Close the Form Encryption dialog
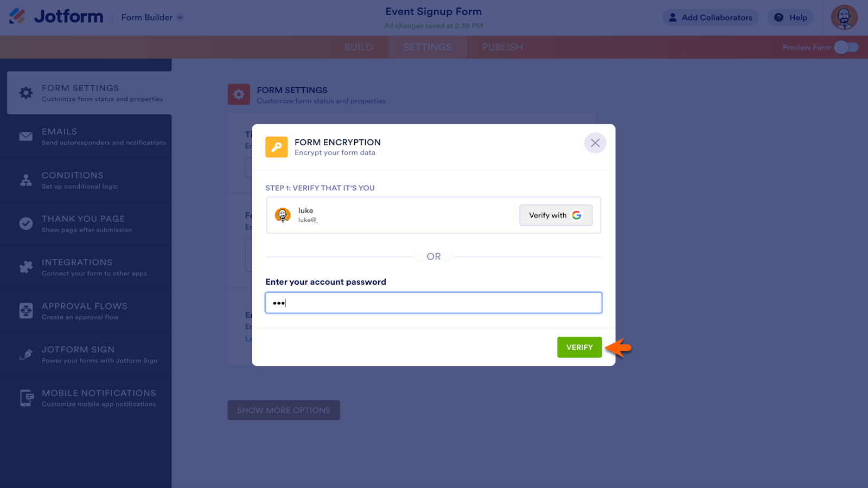Image resolution: width=868 pixels, height=488 pixels. [x=595, y=143]
